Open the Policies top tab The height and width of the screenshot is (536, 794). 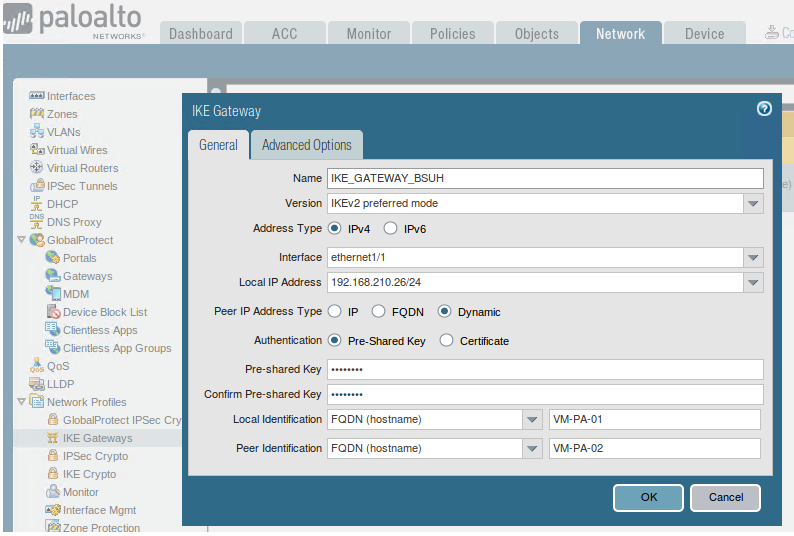pyautogui.click(x=452, y=34)
